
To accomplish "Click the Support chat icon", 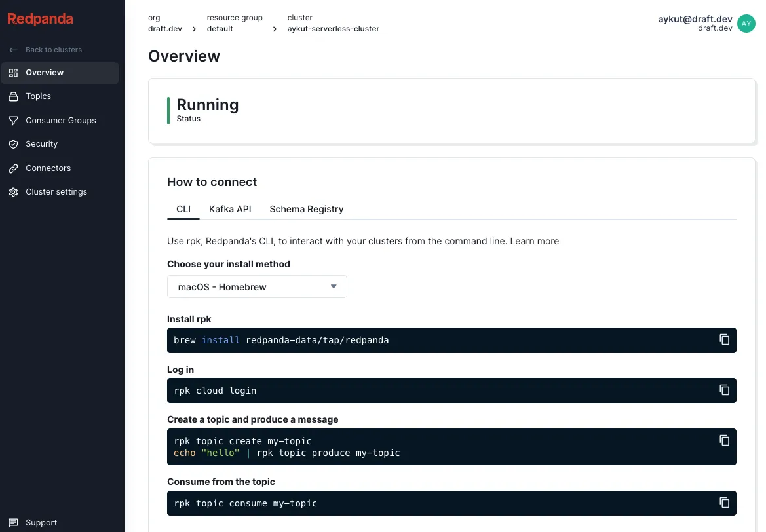I will click(14, 523).
